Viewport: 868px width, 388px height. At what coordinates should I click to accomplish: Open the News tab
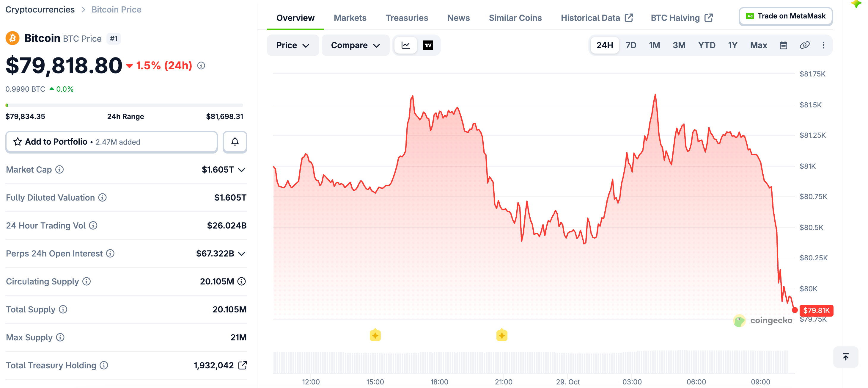click(x=458, y=18)
